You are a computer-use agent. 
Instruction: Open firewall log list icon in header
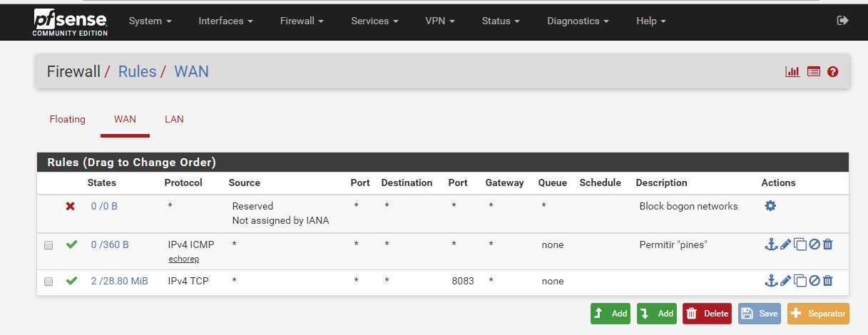(x=814, y=72)
